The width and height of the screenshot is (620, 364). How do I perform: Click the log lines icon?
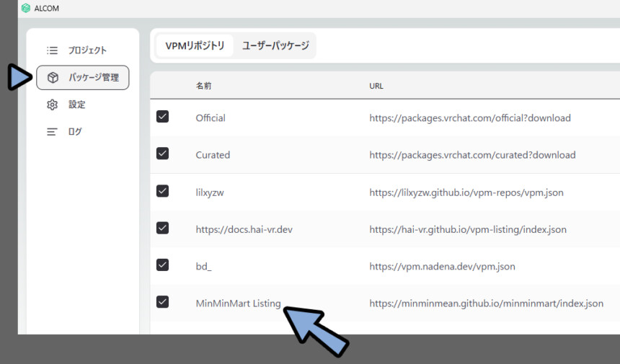[52, 132]
